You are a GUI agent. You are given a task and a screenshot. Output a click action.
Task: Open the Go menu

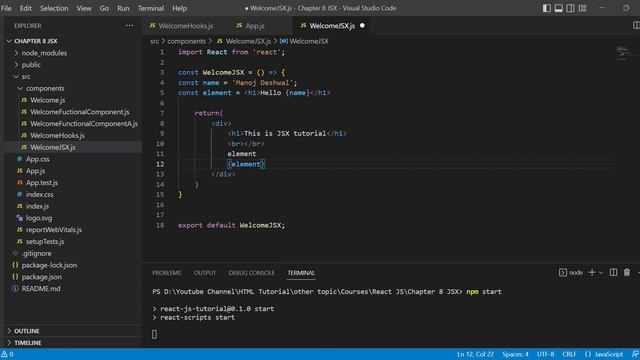104,8
